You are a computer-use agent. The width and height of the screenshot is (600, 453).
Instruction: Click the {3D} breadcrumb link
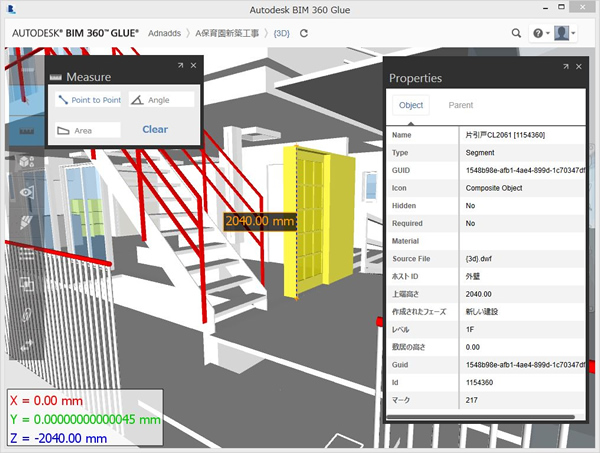click(x=282, y=33)
